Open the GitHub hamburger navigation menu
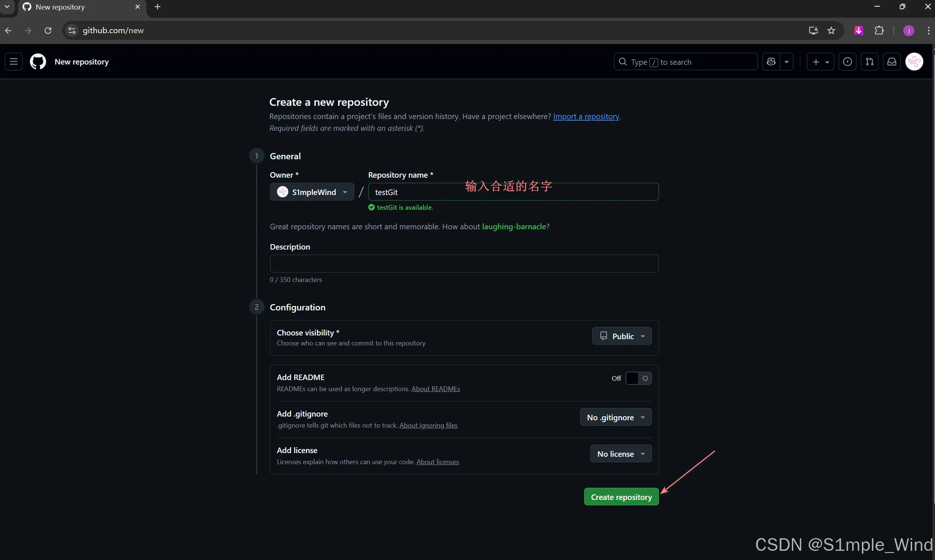The image size is (935, 560). coord(14,62)
